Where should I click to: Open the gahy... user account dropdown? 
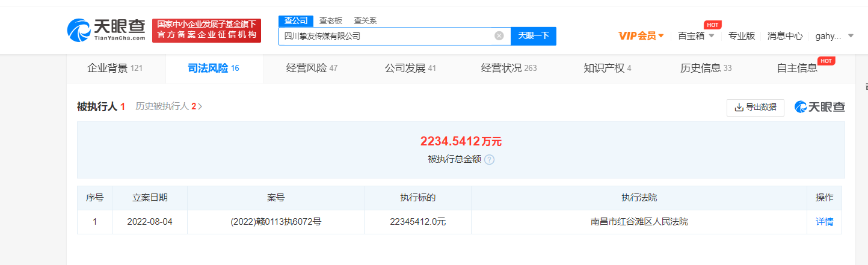[834, 36]
